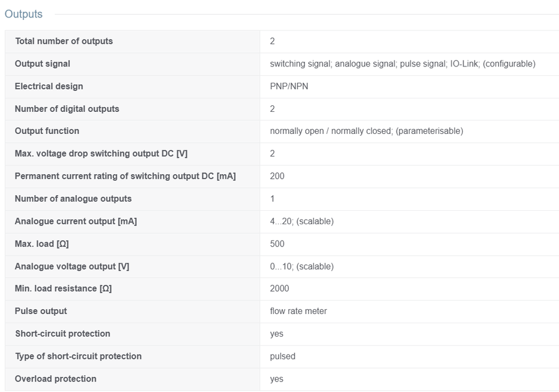Click the Electrical design label
This screenshot has width=559, height=392.
click(x=49, y=86)
